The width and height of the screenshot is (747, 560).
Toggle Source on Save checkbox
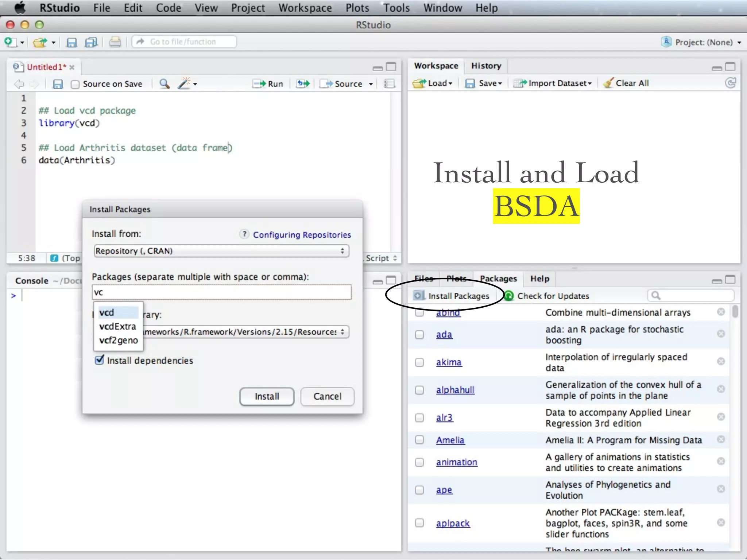click(75, 85)
